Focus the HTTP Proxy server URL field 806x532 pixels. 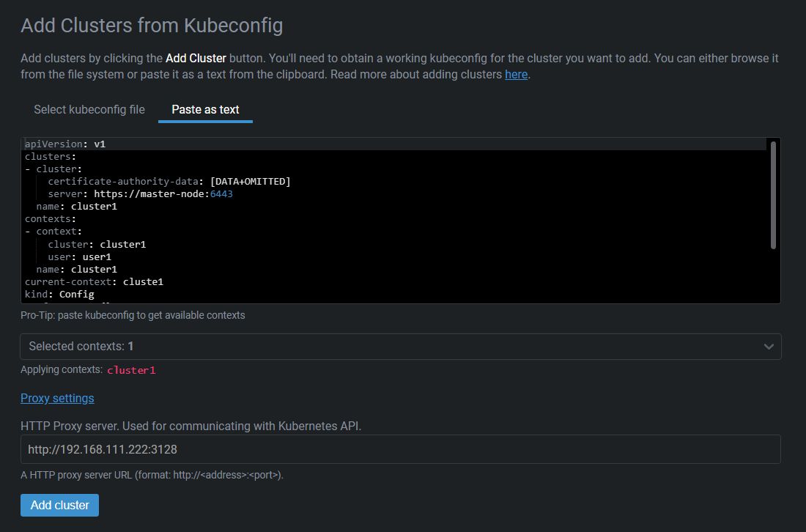400,449
